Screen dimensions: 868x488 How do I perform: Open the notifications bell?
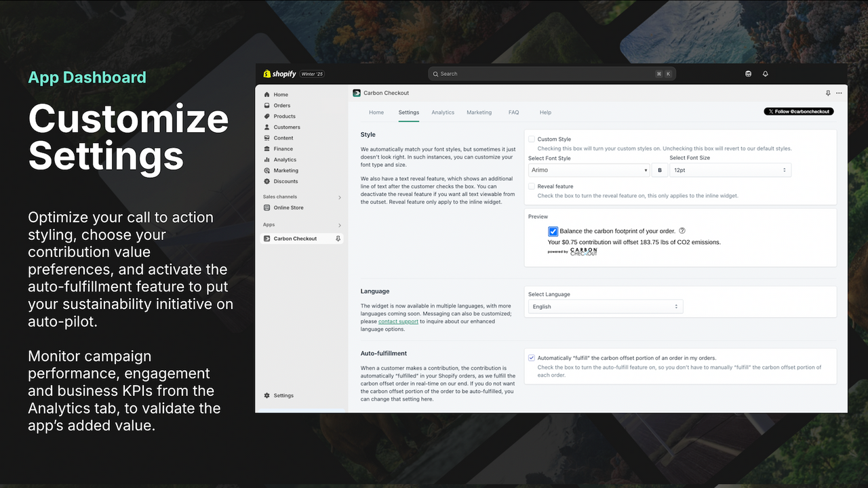(x=766, y=74)
